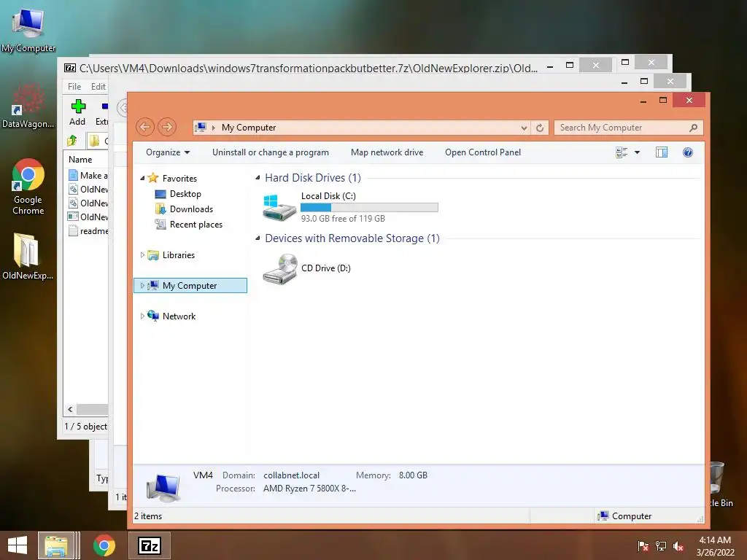The height and width of the screenshot is (560, 747).
Task: Collapse the Favorites tree node
Action: click(142, 178)
